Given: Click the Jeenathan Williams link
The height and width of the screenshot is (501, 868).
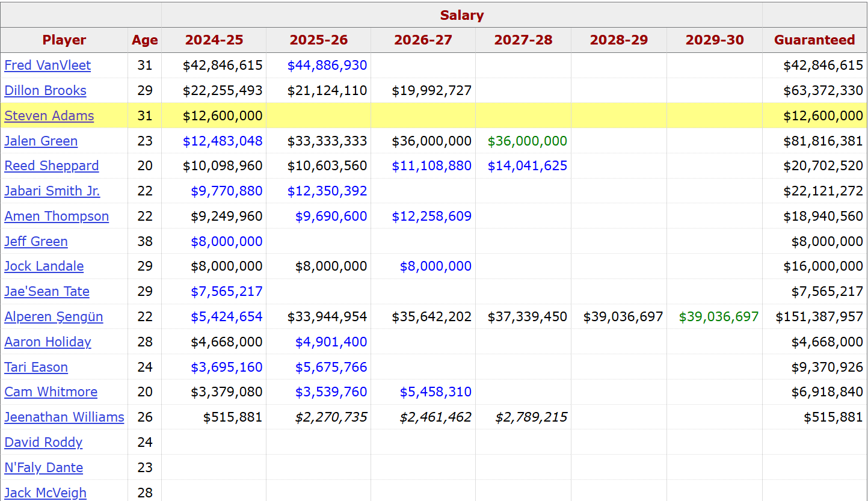Looking at the screenshot, I should (64, 417).
